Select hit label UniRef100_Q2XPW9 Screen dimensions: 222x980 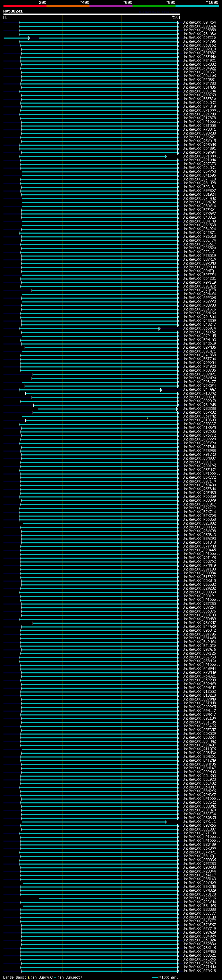point(199,114)
